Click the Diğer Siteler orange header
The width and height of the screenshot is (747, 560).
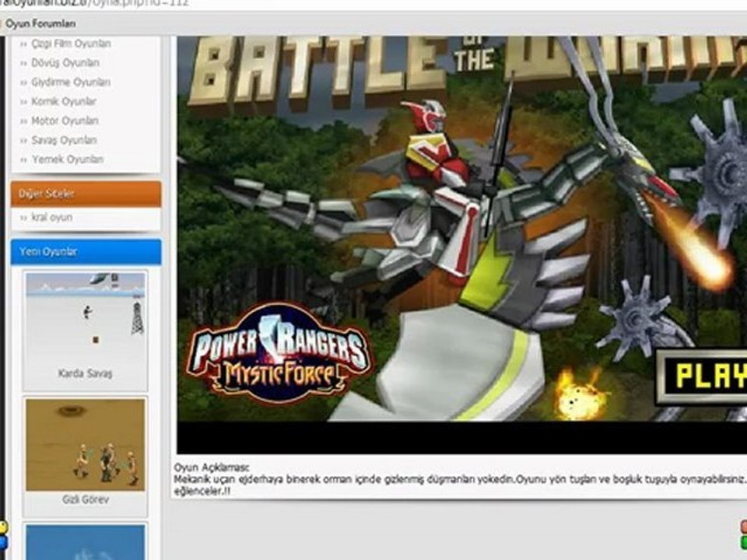(86, 194)
